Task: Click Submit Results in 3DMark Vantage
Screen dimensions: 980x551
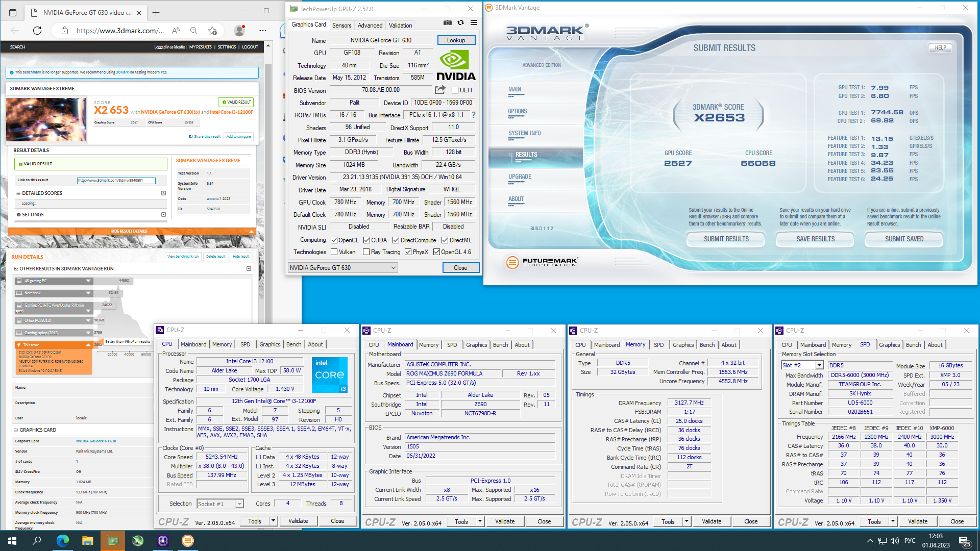Action: click(726, 239)
